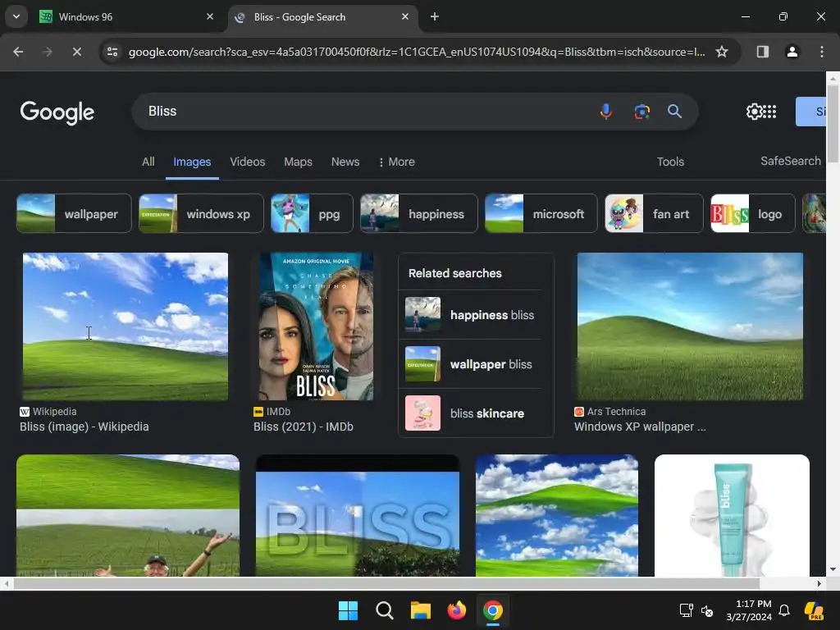This screenshot has height=630, width=840.
Task: Open Google Lens image search
Action: (x=641, y=112)
